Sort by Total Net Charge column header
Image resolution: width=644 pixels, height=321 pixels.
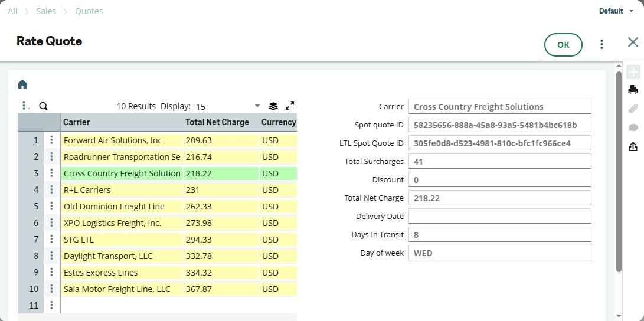pos(217,122)
